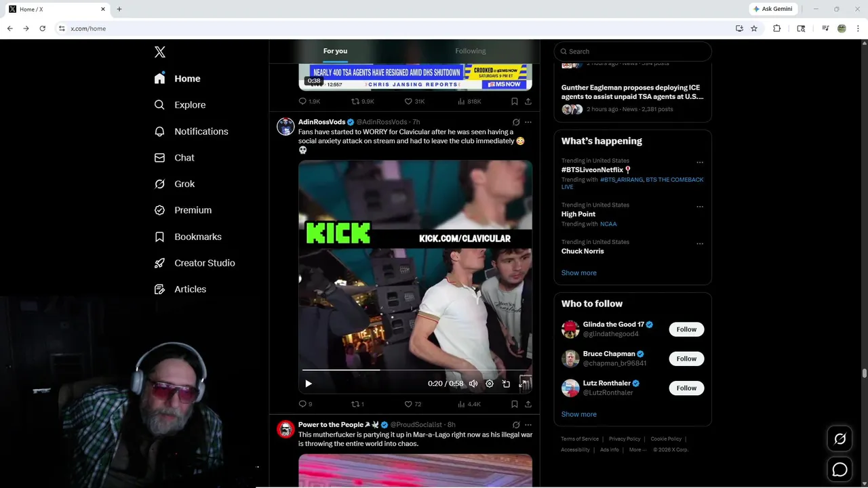Viewport: 868px width, 488px height.
Task: Open Grok in the left sidebar
Action: (175, 184)
